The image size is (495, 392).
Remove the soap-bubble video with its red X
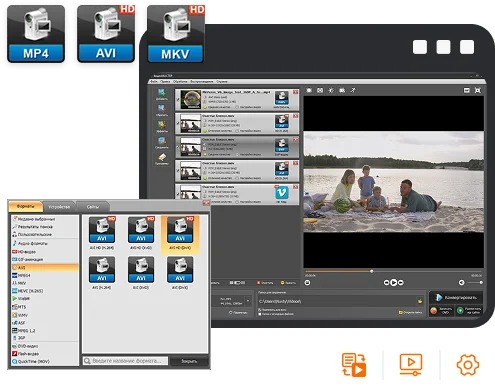tap(296, 92)
